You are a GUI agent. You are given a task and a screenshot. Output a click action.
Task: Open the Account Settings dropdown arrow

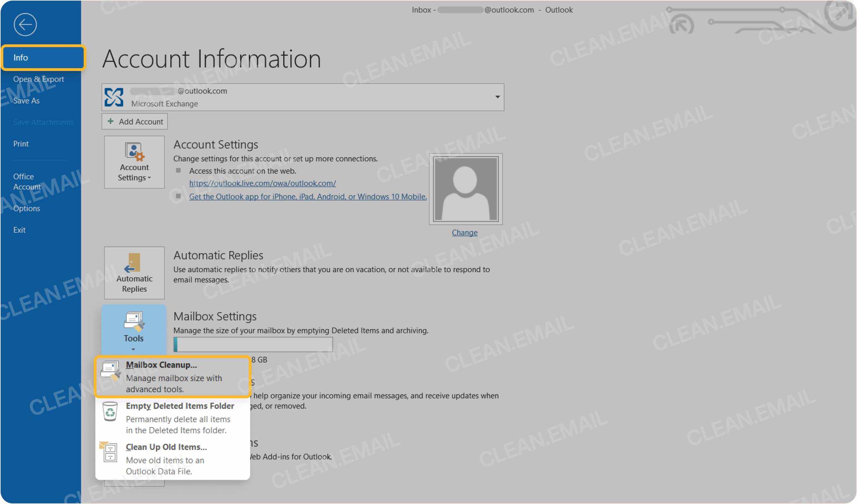150,178
